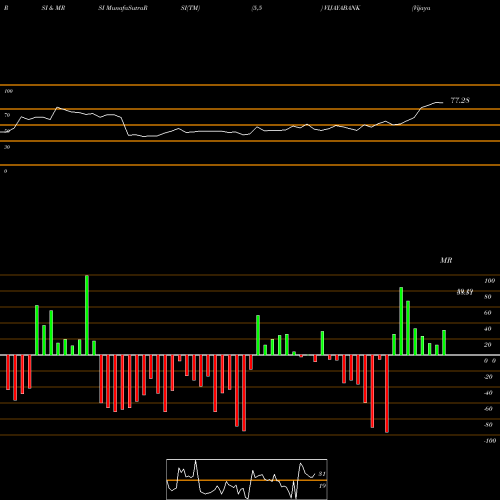Click the MR current value label near 80 line
The image size is (500, 500).
pos(465,292)
